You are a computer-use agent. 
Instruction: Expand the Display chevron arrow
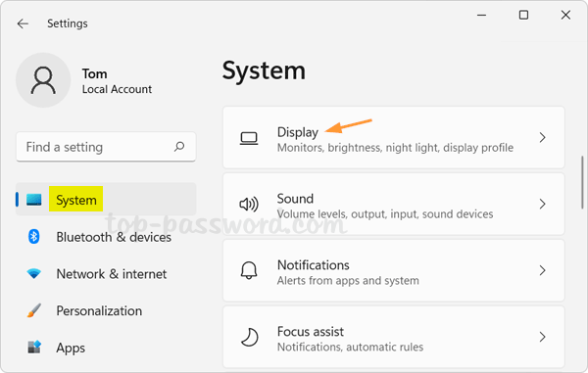click(x=542, y=137)
